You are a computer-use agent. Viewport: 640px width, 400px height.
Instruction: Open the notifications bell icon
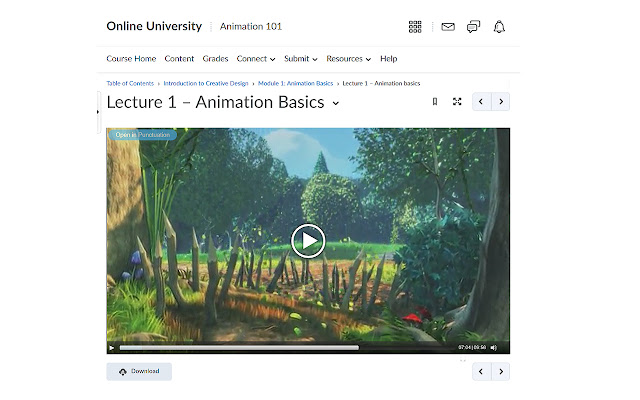point(499,27)
